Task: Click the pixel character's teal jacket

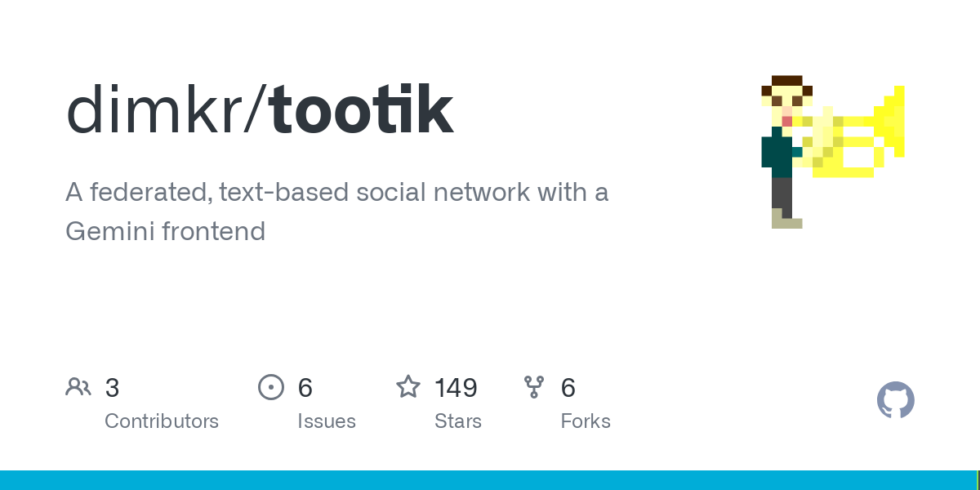Action: click(x=778, y=152)
